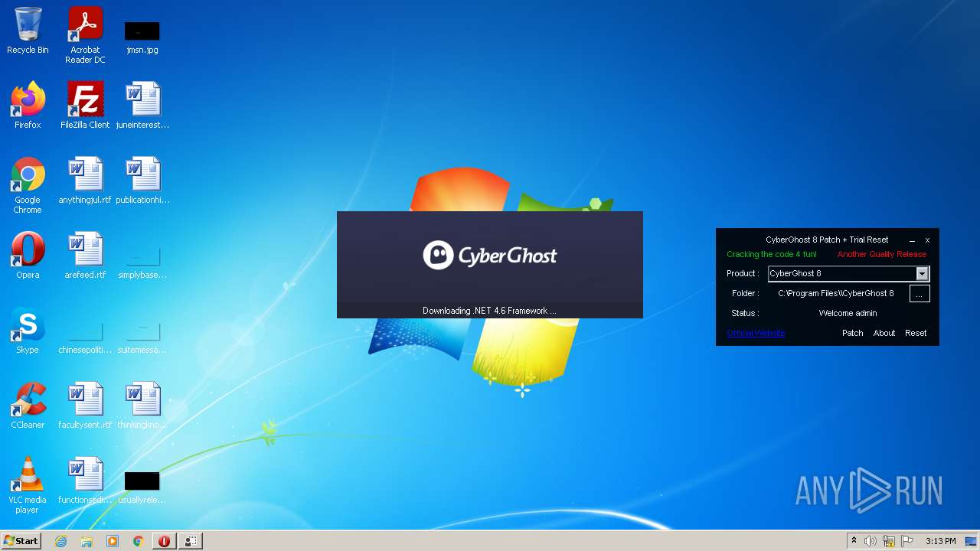This screenshot has width=980, height=551.
Task: Select facultysent.rtf document
Action: click(x=85, y=406)
